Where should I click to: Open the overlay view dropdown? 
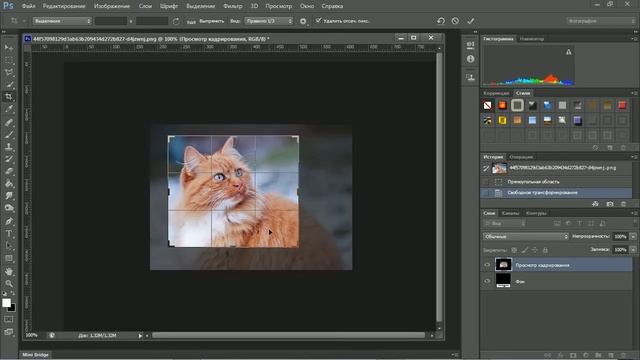269,21
